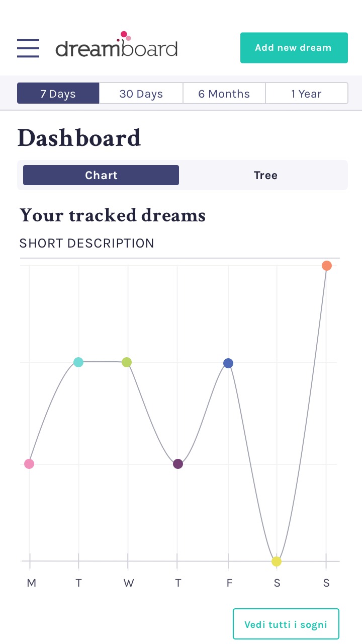Toggle to Chart view
This screenshot has height=644, width=362.
101,175
